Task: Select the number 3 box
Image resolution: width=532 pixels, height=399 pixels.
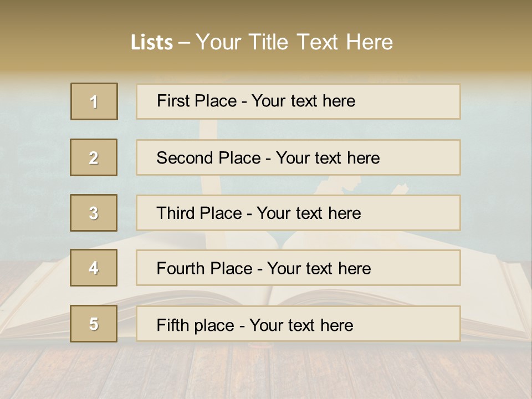Action: (x=94, y=213)
